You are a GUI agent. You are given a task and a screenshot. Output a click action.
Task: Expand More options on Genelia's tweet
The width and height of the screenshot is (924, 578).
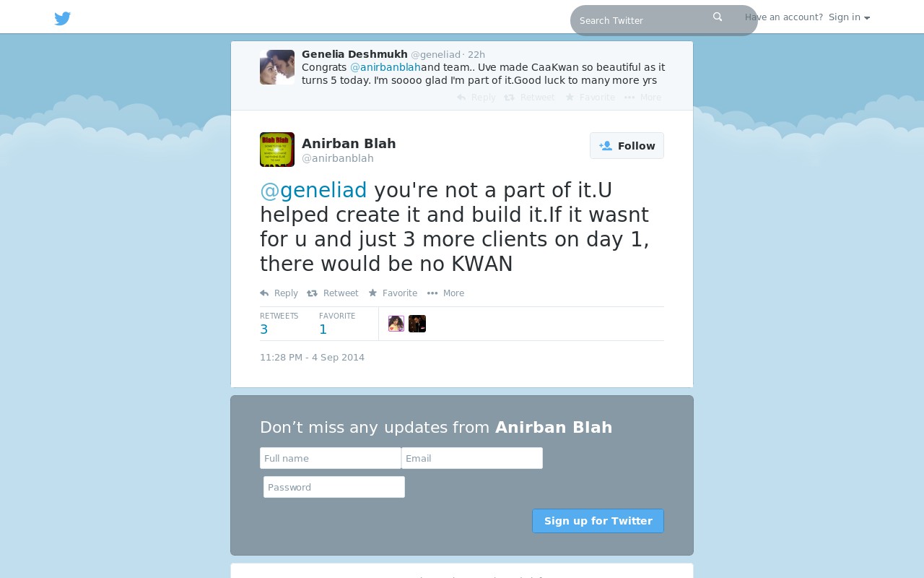642,98
